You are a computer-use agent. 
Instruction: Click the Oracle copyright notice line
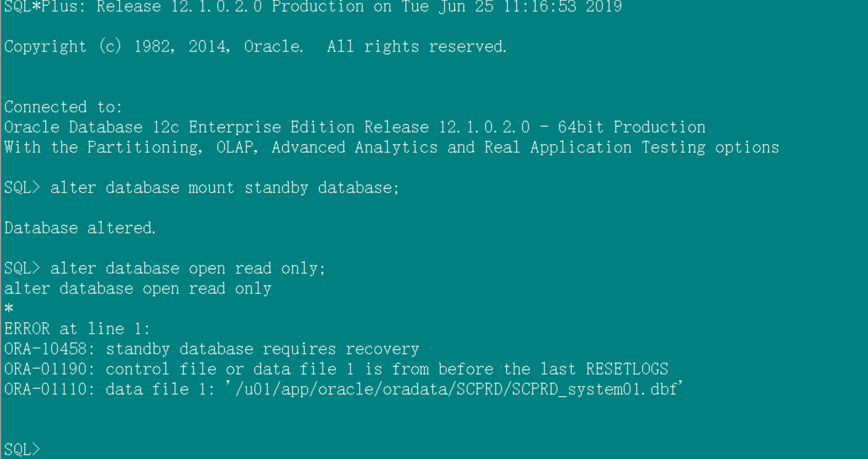[255, 46]
